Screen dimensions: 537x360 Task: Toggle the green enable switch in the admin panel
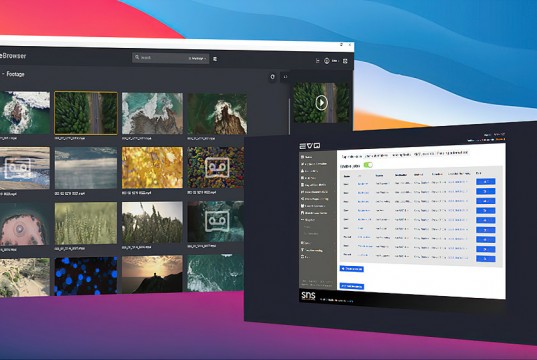tap(368, 165)
